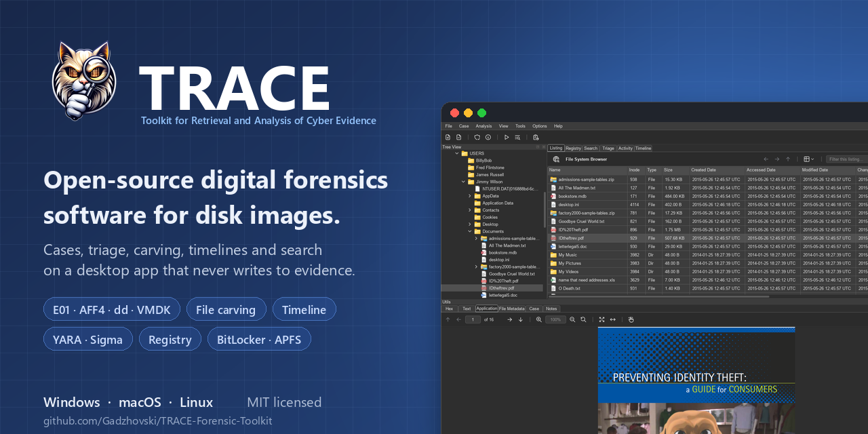
Task: Go forward with the listing right arrow
Action: (777, 159)
